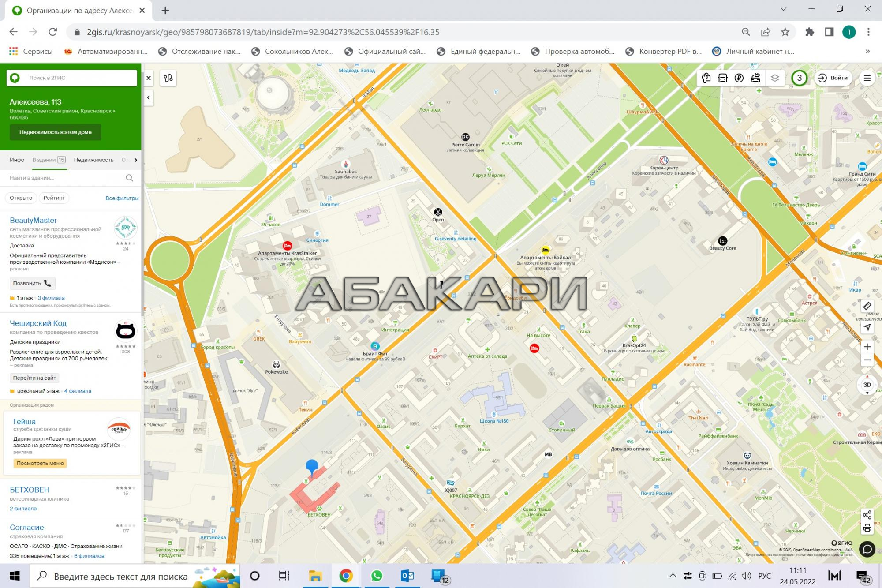Zoom out with the minus button
Screen dimensions: 882x588
(867, 360)
